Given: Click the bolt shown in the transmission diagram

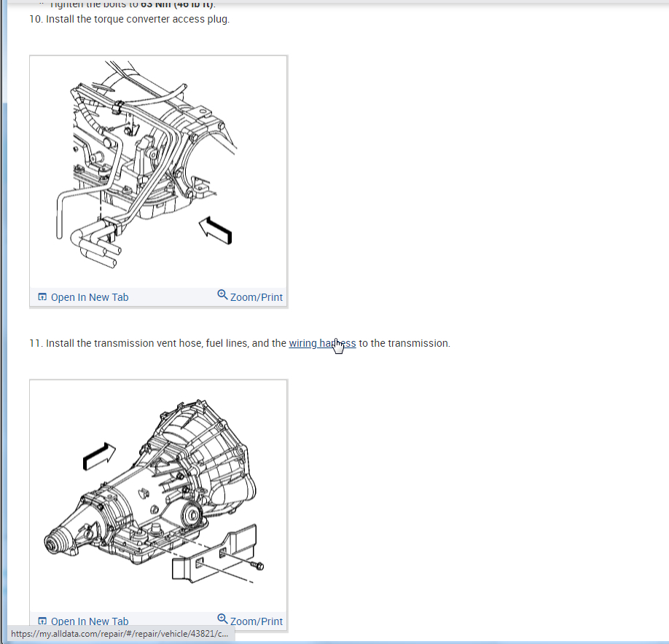Looking at the screenshot, I should pyautogui.click(x=257, y=565).
